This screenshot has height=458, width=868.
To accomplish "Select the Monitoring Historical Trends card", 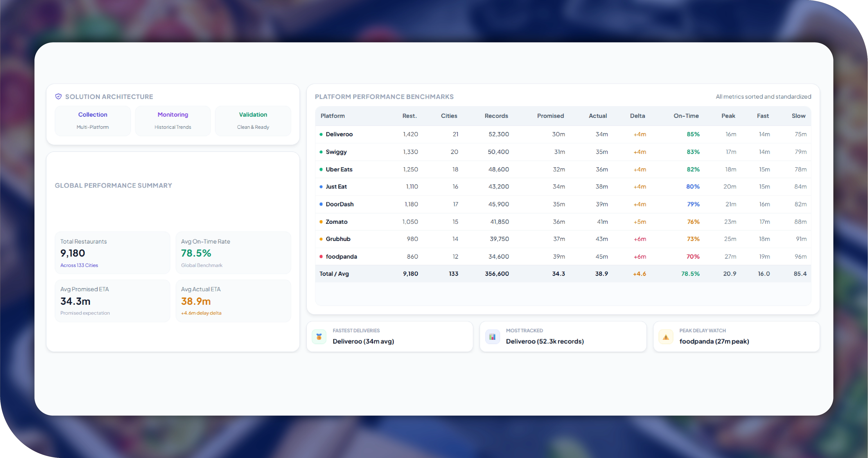I will (173, 121).
